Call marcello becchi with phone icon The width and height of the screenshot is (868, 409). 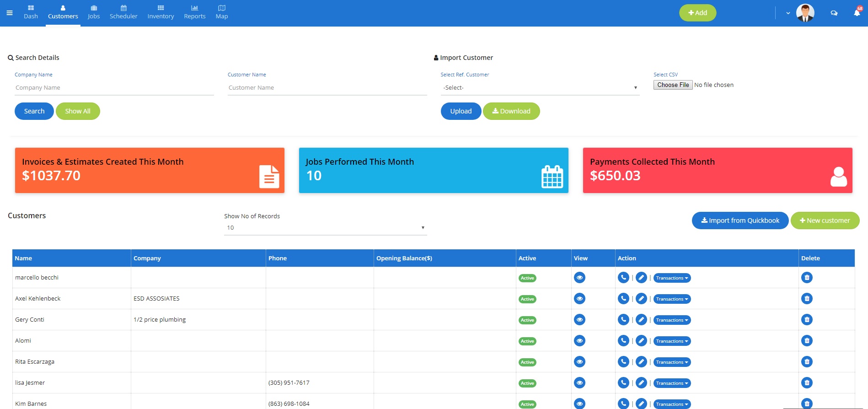tap(623, 278)
